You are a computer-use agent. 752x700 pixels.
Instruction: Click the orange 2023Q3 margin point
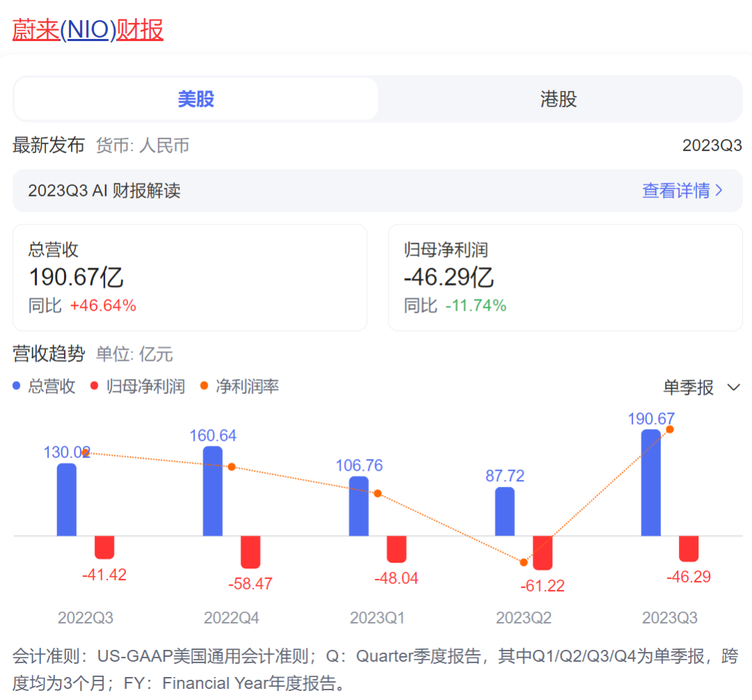tap(670, 430)
